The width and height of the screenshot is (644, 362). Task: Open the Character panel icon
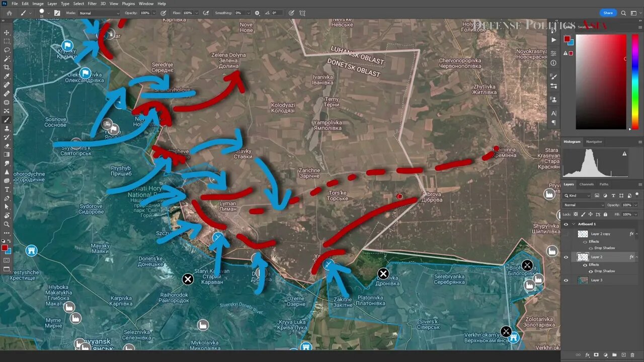[553, 114]
